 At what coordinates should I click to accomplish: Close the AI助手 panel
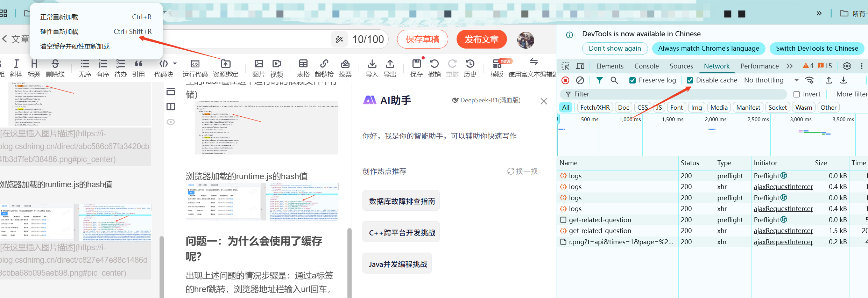pos(544,101)
